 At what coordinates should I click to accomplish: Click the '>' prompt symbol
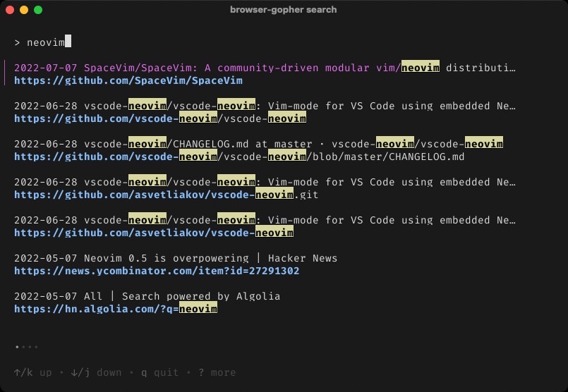(x=17, y=43)
